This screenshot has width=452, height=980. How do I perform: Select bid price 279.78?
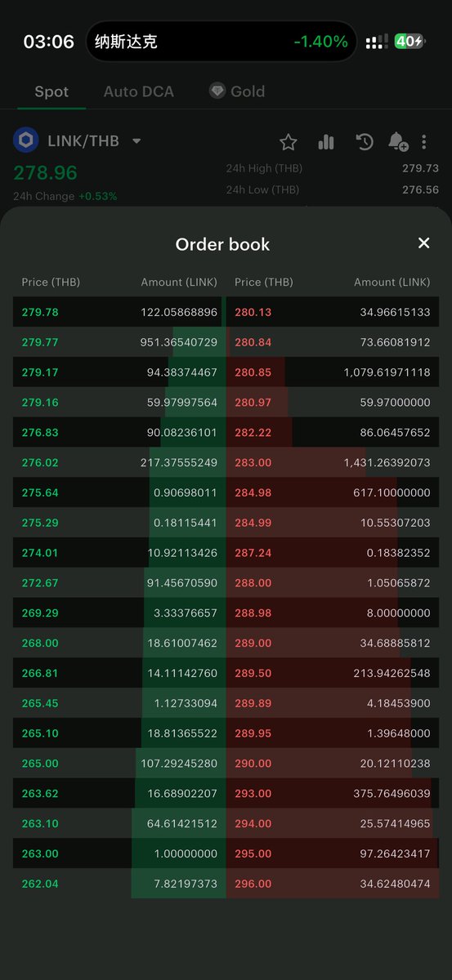click(40, 312)
